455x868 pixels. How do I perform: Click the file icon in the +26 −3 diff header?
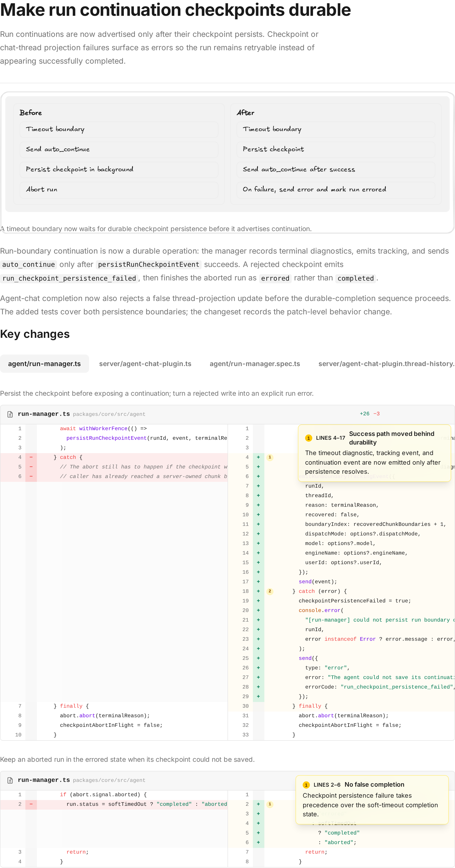pos(10,414)
